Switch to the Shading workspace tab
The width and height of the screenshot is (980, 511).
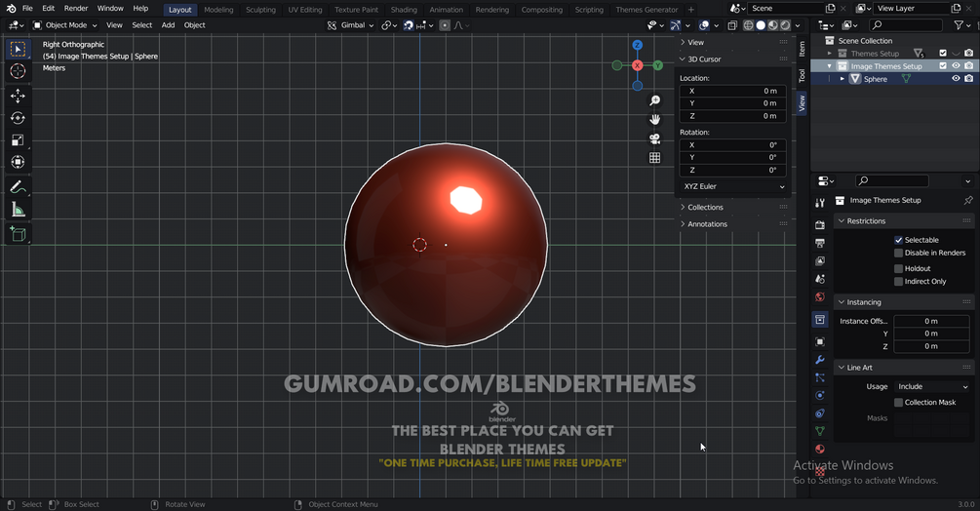coord(404,10)
